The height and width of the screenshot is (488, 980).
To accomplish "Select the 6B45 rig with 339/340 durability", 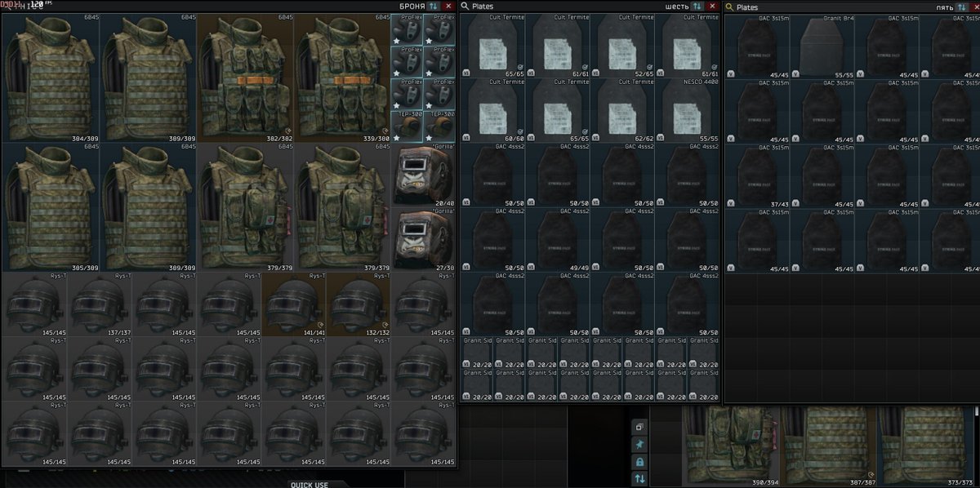I will point(343,78).
